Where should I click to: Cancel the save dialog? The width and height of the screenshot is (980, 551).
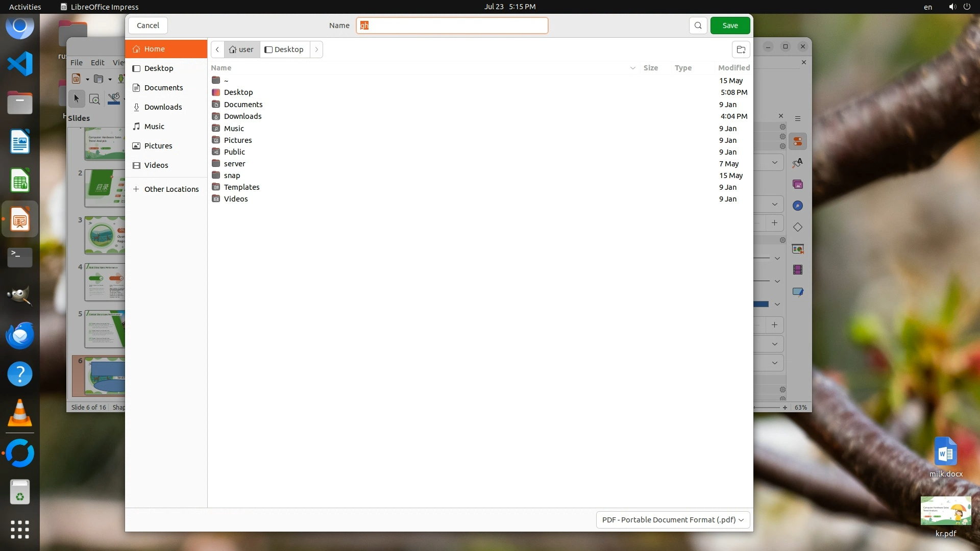tap(148, 26)
